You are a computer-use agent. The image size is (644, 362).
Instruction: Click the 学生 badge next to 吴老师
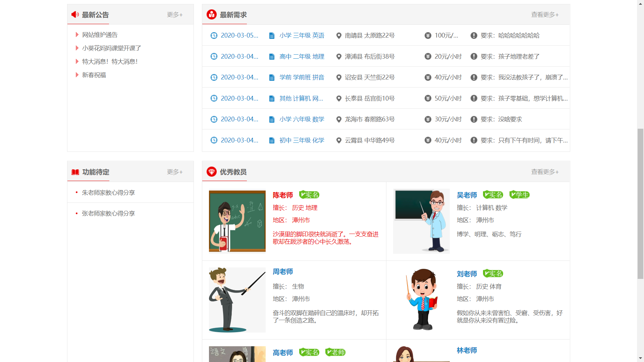[x=519, y=195]
